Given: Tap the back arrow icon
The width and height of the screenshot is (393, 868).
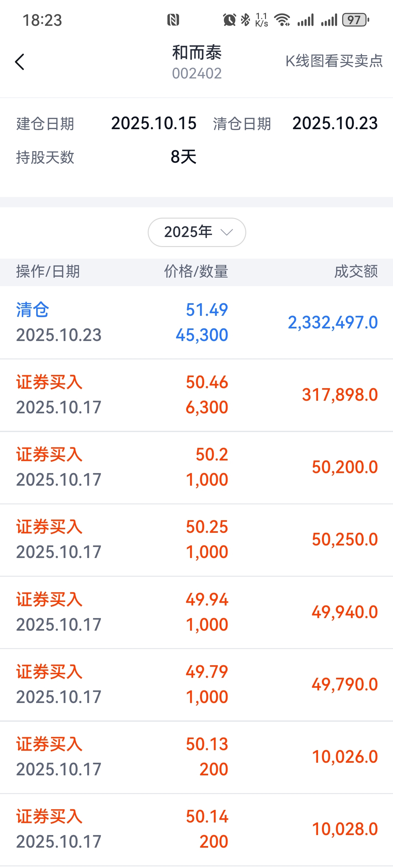Looking at the screenshot, I should point(20,62).
